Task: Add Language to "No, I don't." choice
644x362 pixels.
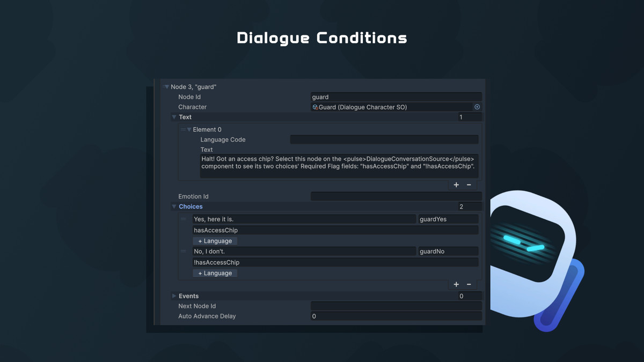Action: tap(215, 273)
